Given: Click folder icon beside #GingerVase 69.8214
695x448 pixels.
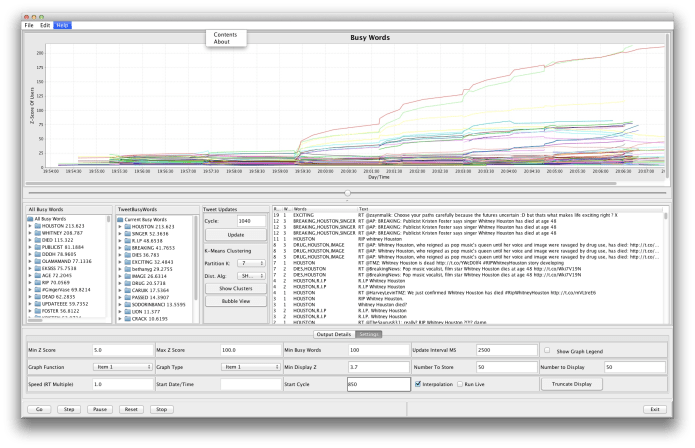Looking at the screenshot, I should pyautogui.click(x=38, y=290).
